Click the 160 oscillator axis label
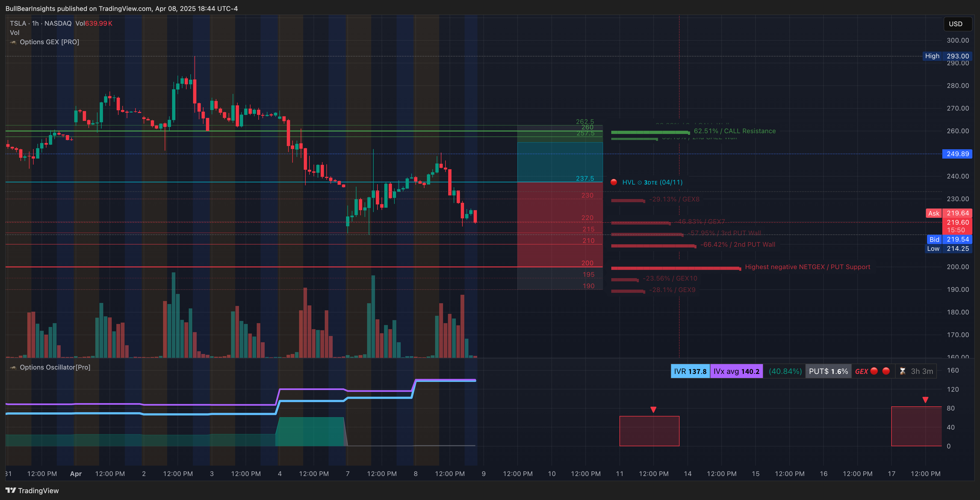The height and width of the screenshot is (500, 980). point(953,370)
